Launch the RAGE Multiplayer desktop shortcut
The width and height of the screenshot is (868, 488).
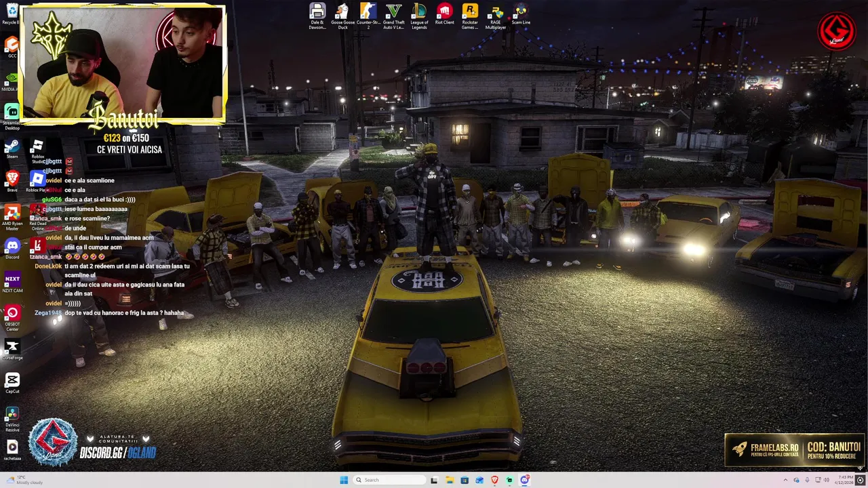click(x=496, y=16)
